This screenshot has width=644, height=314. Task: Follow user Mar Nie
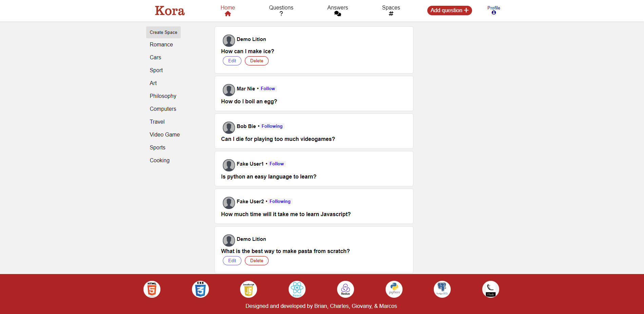point(268,89)
